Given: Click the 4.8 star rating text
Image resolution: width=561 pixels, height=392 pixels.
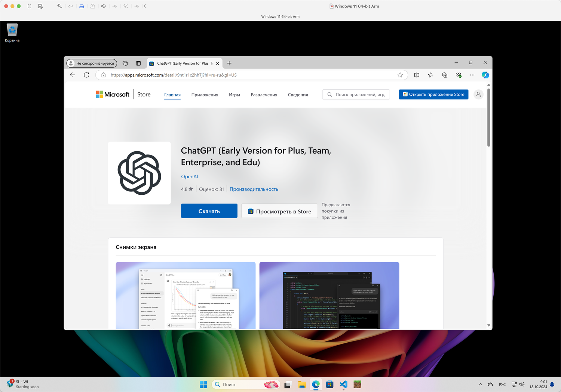Looking at the screenshot, I should (x=187, y=189).
